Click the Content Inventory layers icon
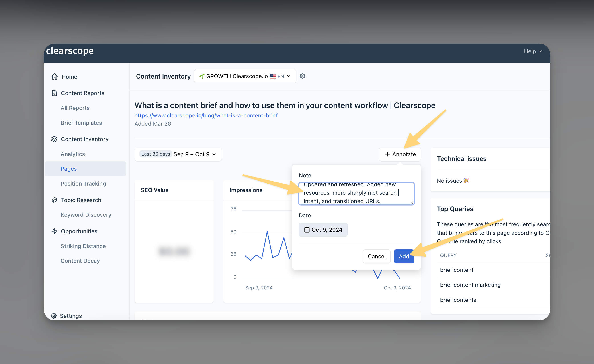594x364 pixels. click(54, 139)
